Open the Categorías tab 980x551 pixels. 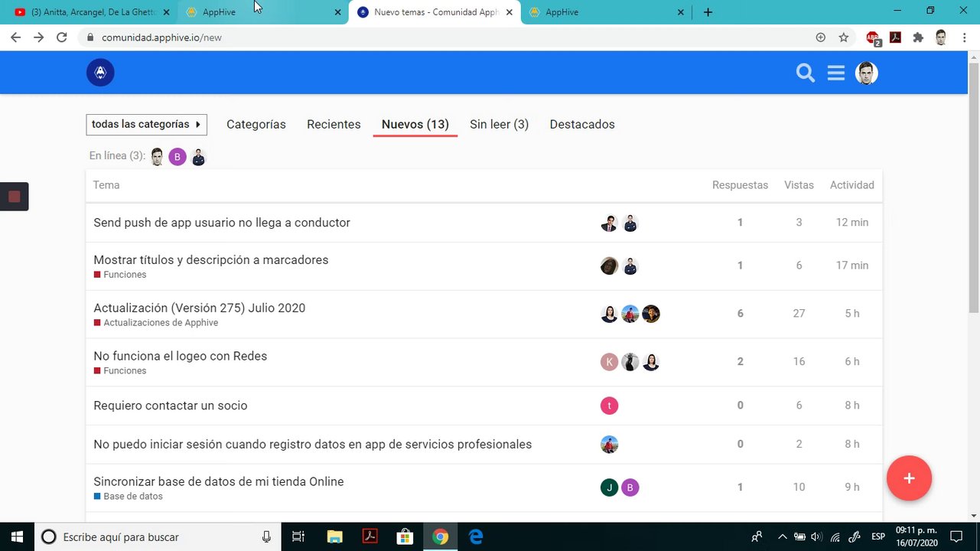click(x=256, y=124)
